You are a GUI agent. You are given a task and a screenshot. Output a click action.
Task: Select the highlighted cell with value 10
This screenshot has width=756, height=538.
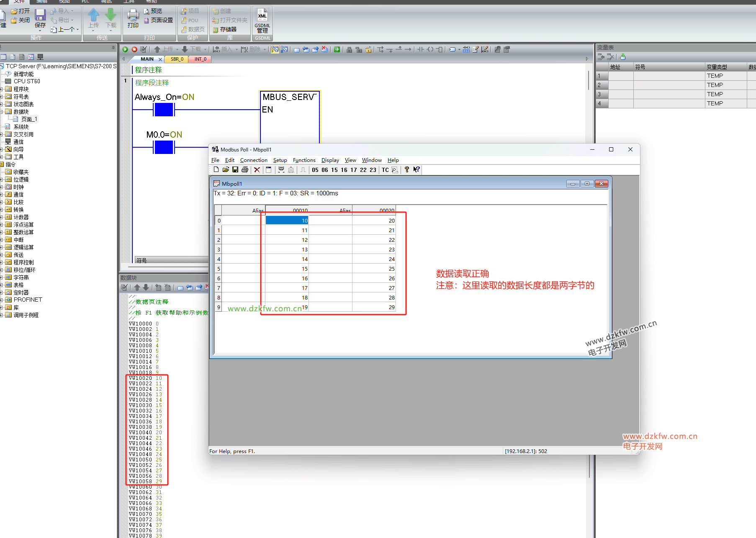(x=287, y=220)
